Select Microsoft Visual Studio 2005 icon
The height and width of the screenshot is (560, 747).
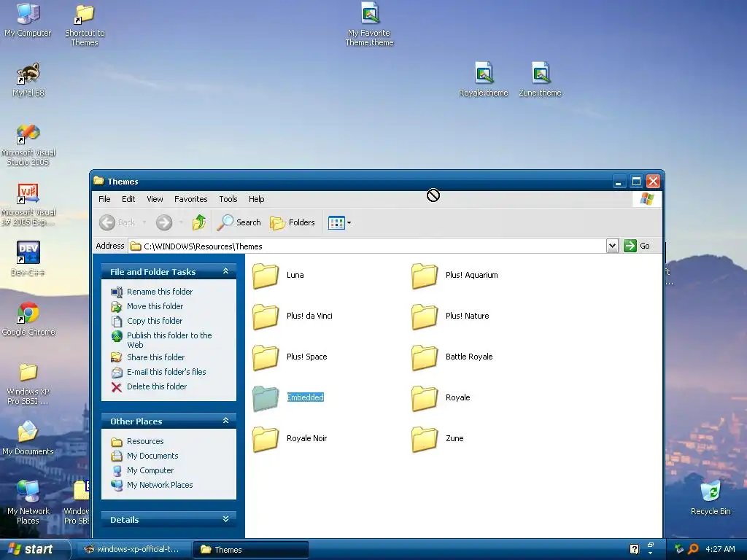[x=28, y=145]
